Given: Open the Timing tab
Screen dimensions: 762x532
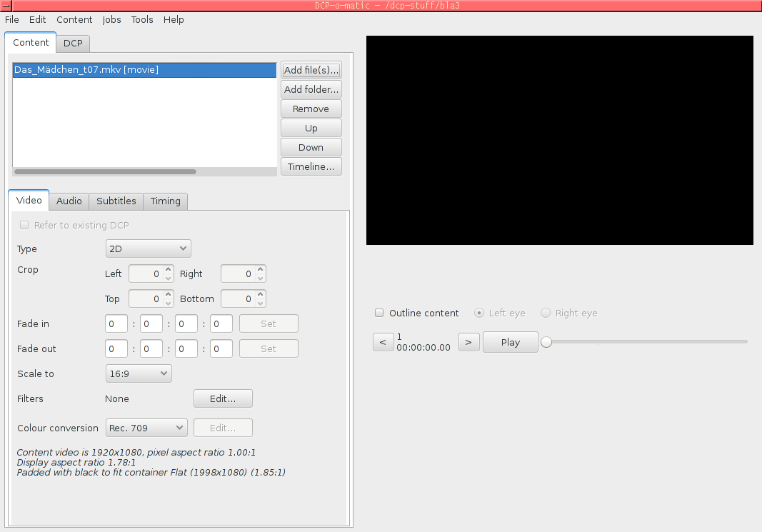Looking at the screenshot, I should [x=165, y=201].
